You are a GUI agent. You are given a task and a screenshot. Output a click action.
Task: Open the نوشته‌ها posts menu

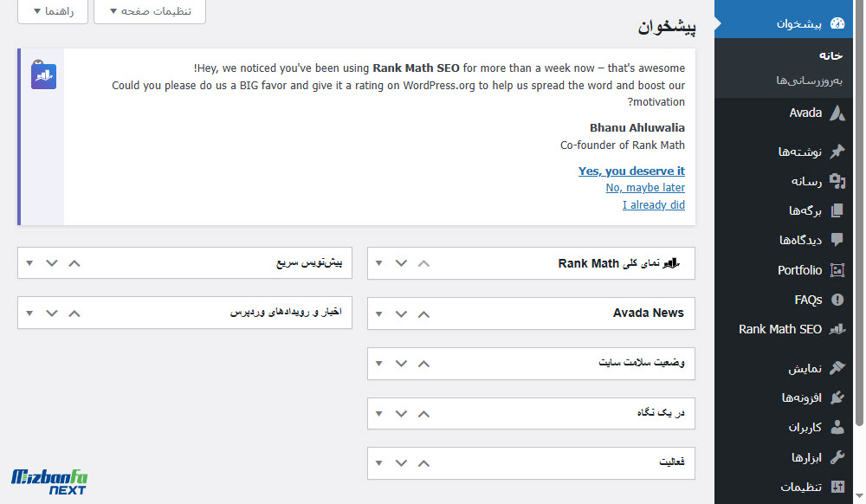point(784,152)
